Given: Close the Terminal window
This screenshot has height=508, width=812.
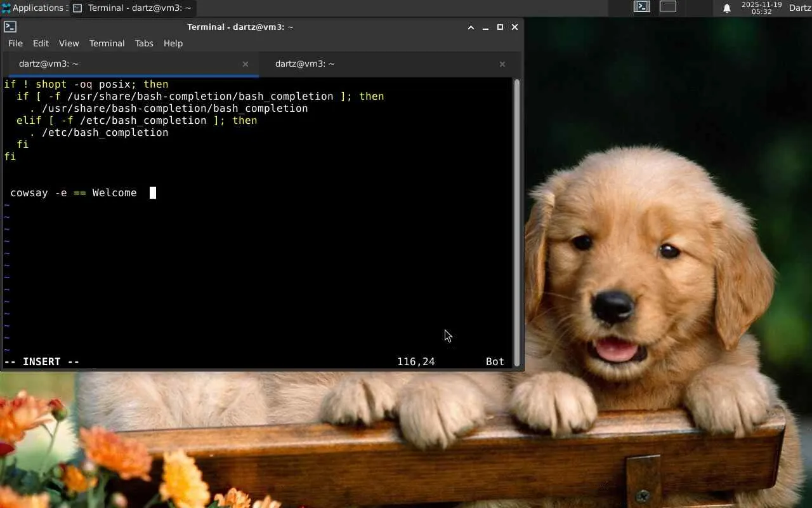Looking at the screenshot, I should point(514,27).
